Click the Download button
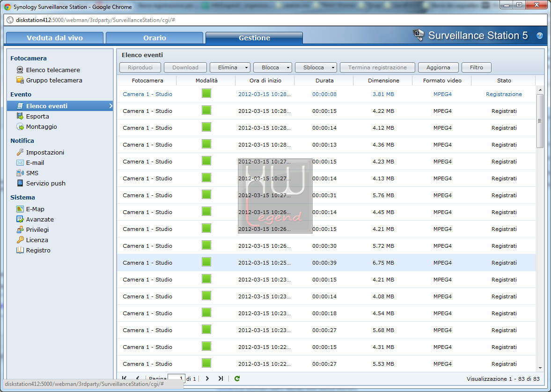The image size is (551, 392). [x=185, y=67]
